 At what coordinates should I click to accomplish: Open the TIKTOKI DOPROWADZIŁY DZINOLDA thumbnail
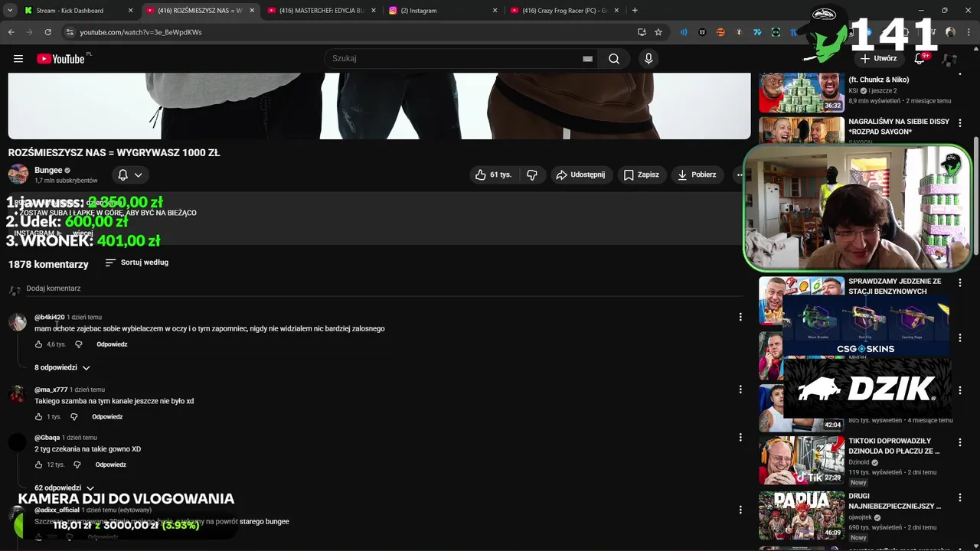pyautogui.click(x=802, y=460)
